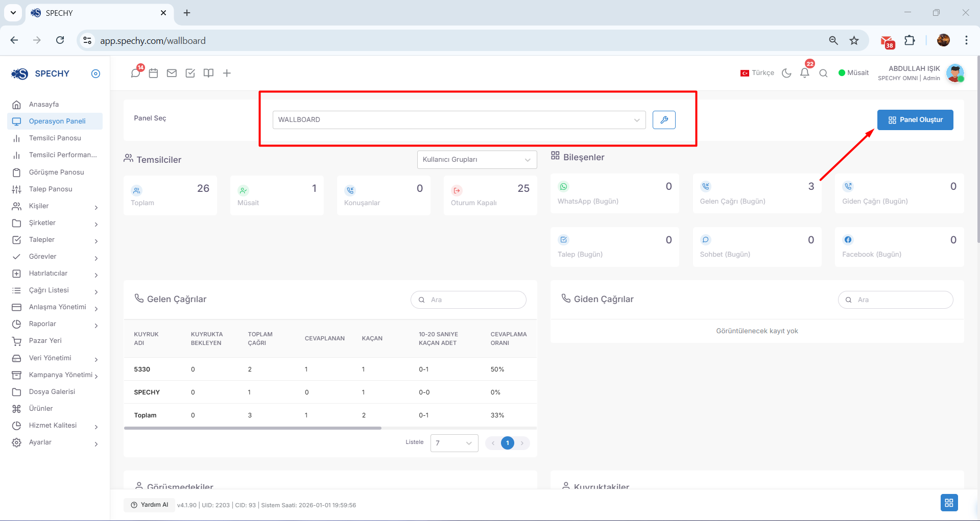The width and height of the screenshot is (980, 521).
Task: Click next page arrow in pagination
Action: [x=522, y=443]
